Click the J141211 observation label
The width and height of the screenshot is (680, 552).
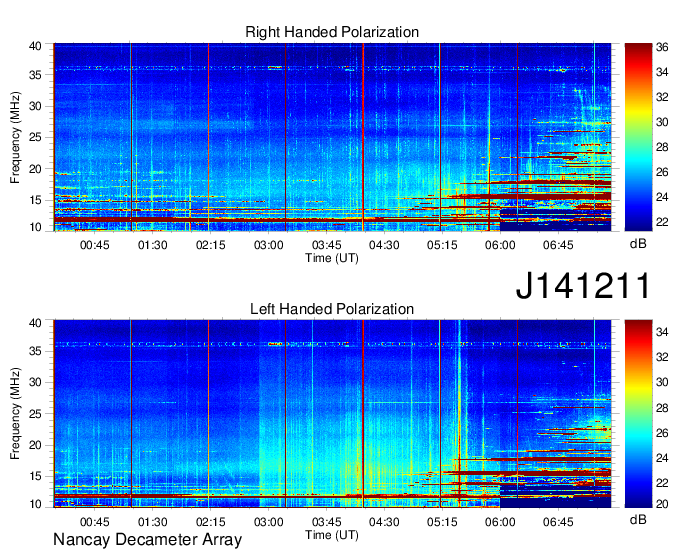583,286
